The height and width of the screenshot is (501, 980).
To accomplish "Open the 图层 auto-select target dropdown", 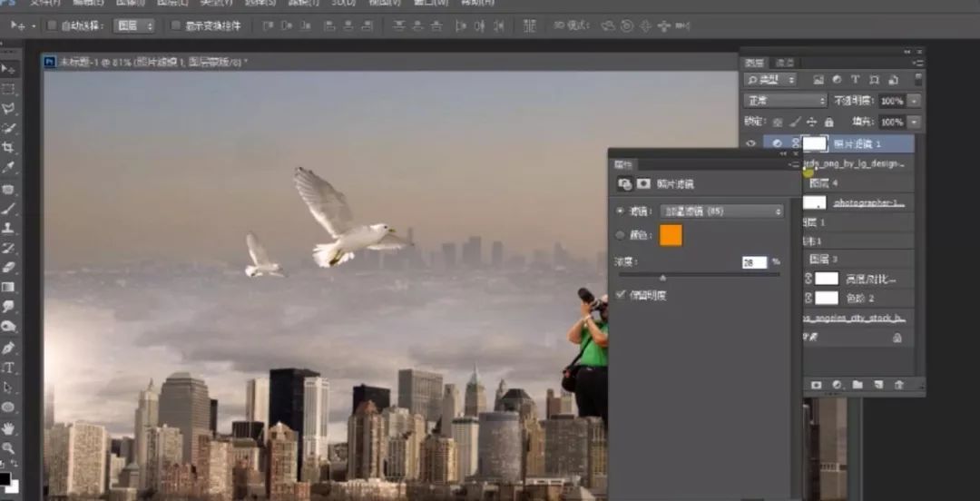I will click(133, 25).
